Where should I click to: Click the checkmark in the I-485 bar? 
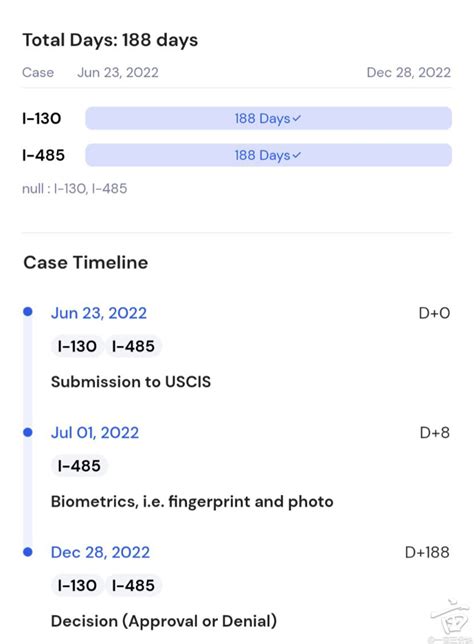297,155
